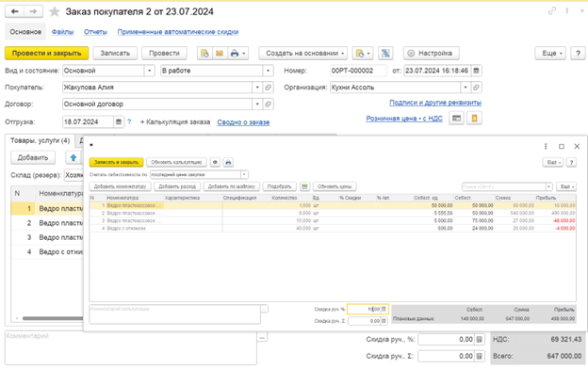The height and width of the screenshot is (369, 588).
Task: Open Еще menu next to dialog search
Action: tap(566, 186)
